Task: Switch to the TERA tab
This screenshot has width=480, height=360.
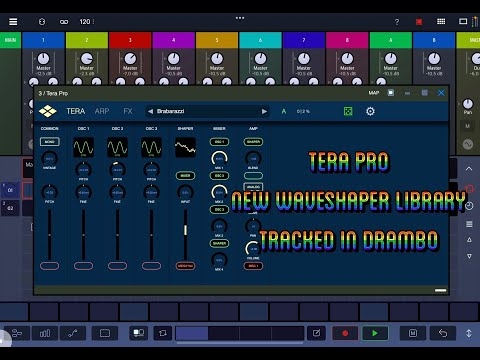Action: [x=75, y=111]
